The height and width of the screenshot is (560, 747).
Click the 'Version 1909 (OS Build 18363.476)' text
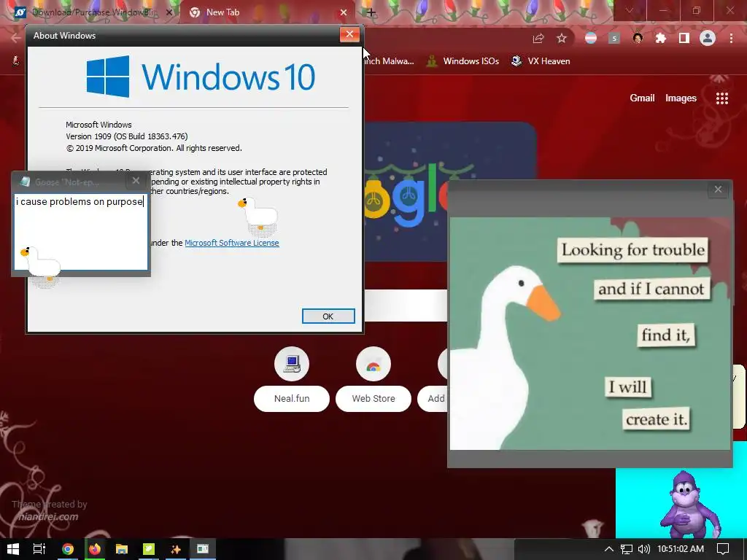click(127, 136)
